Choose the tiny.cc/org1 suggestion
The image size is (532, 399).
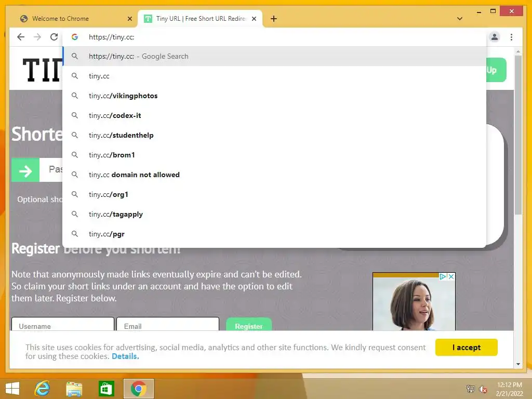(274, 194)
